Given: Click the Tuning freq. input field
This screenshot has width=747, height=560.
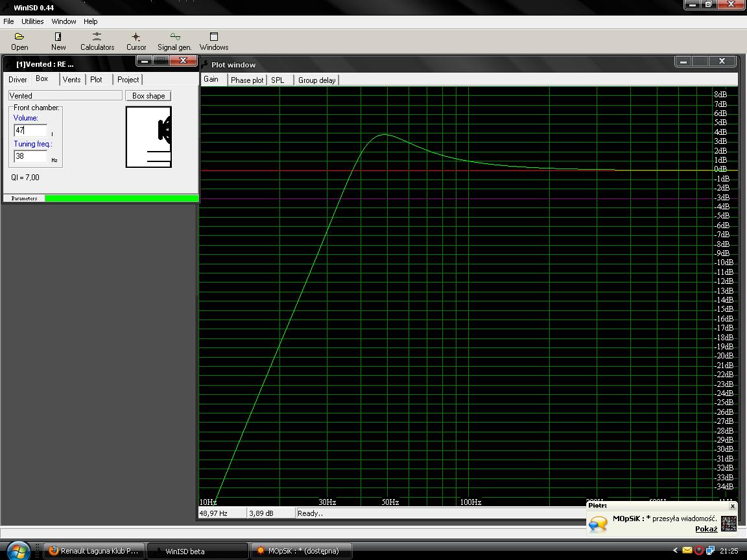Looking at the screenshot, I should pos(30,156).
